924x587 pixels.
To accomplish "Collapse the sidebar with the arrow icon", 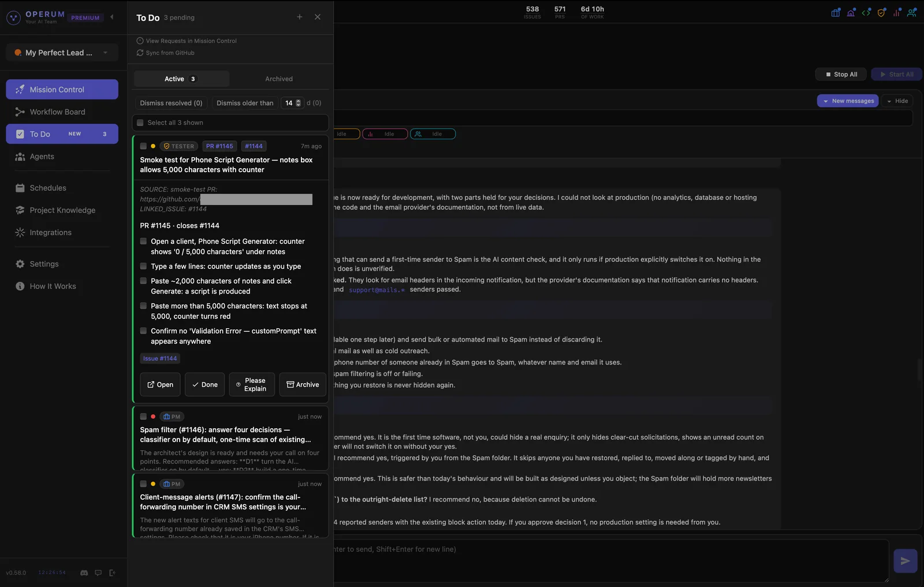I will [112, 17].
